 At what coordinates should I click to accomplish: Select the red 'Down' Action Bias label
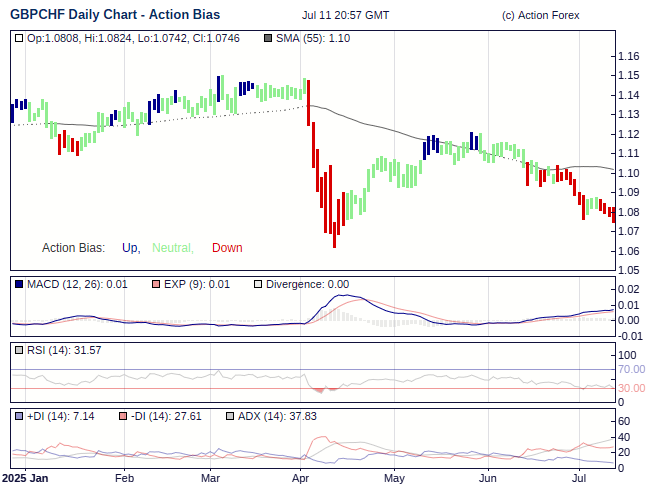pyautogui.click(x=227, y=248)
